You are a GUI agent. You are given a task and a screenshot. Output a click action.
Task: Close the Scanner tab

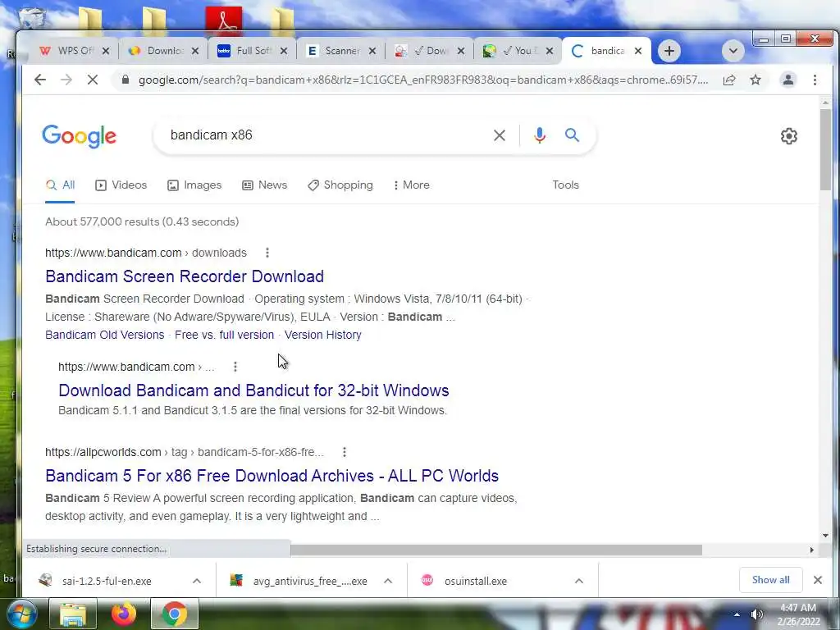(x=372, y=51)
